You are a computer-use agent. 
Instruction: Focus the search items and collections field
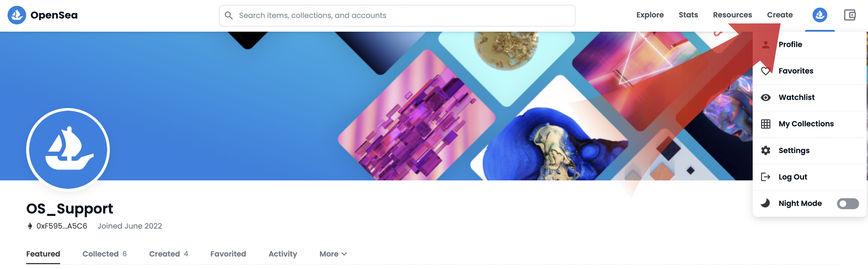pyautogui.click(x=397, y=15)
